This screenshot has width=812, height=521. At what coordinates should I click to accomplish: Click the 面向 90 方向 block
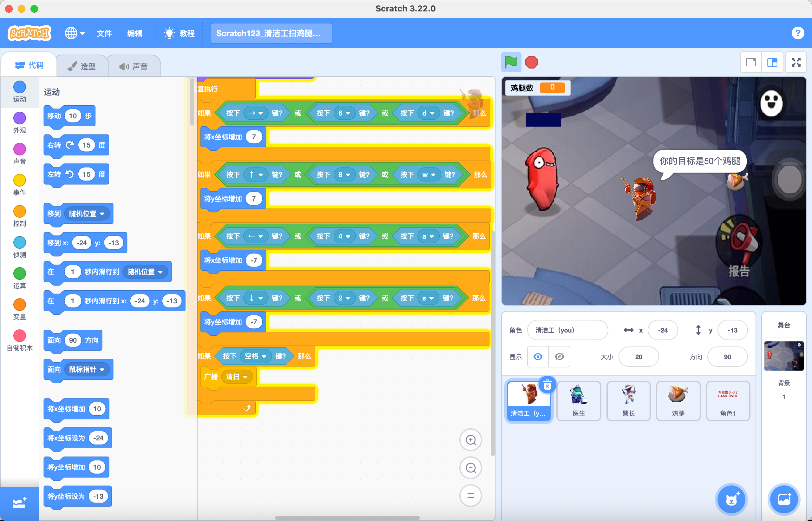click(73, 340)
